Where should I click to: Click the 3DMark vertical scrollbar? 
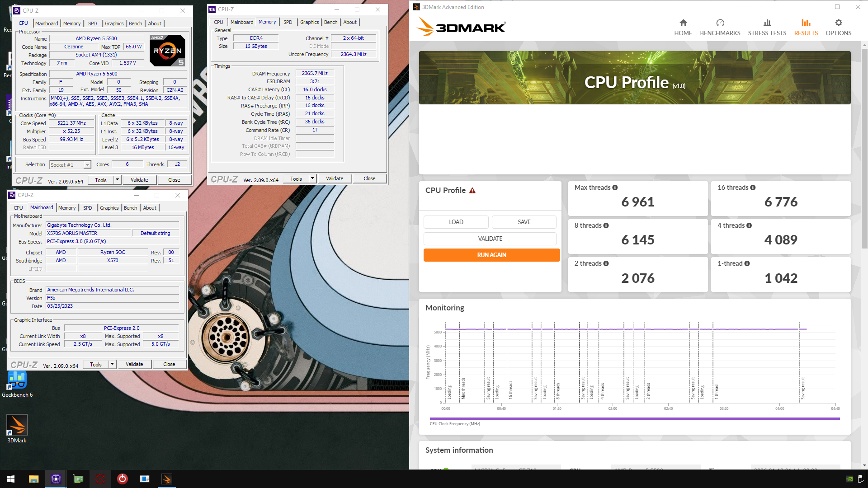[x=864, y=149]
